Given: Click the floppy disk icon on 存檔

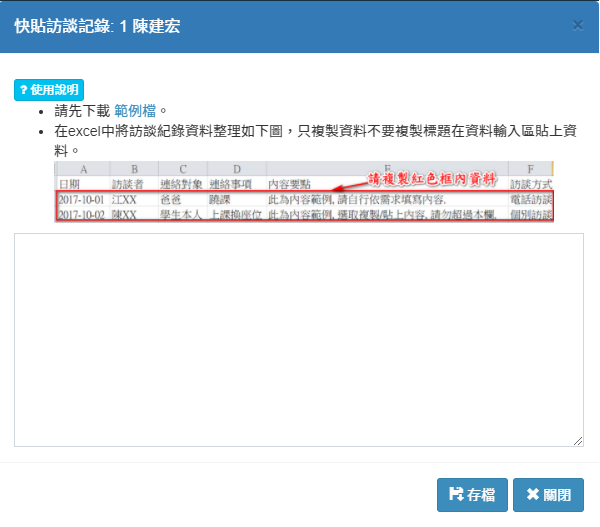Looking at the screenshot, I should (456, 495).
